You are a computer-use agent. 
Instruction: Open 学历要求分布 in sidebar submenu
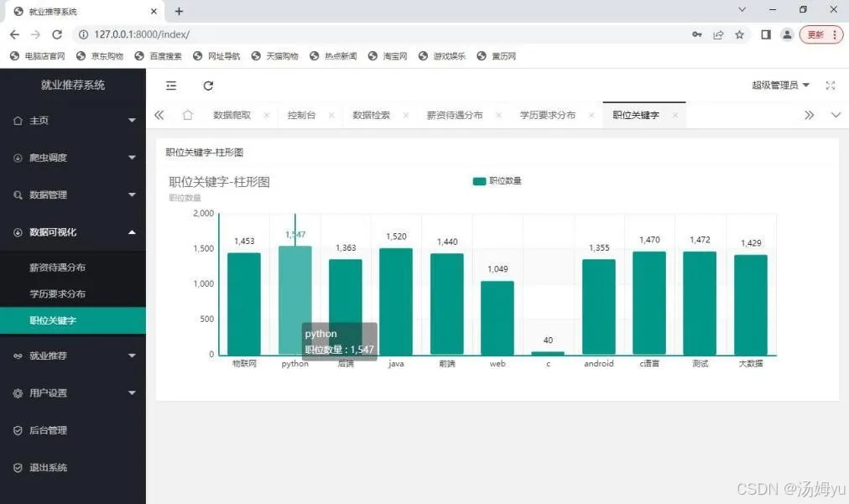[x=72, y=294]
